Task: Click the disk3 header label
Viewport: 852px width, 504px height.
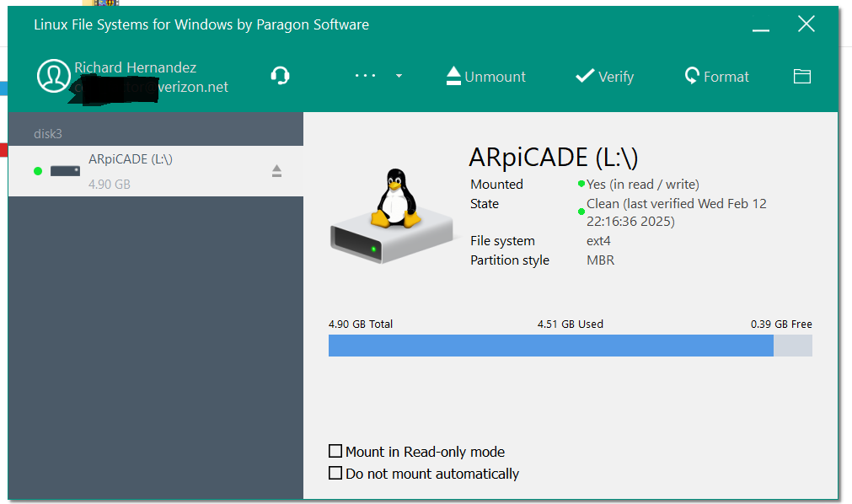Action: click(x=48, y=134)
